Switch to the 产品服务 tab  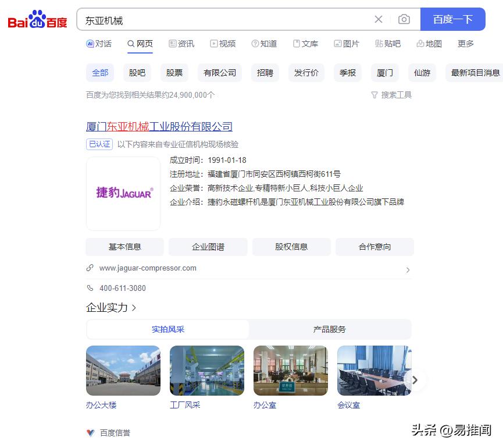click(x=330, y=329)
